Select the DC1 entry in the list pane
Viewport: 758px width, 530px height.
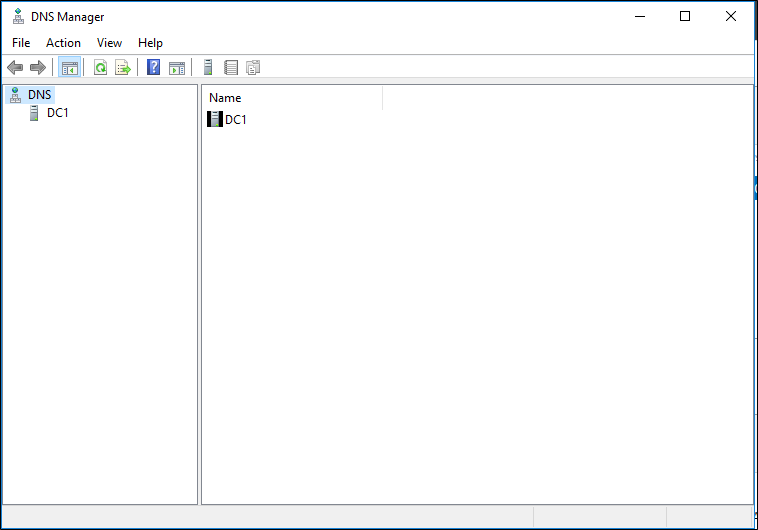235,120
